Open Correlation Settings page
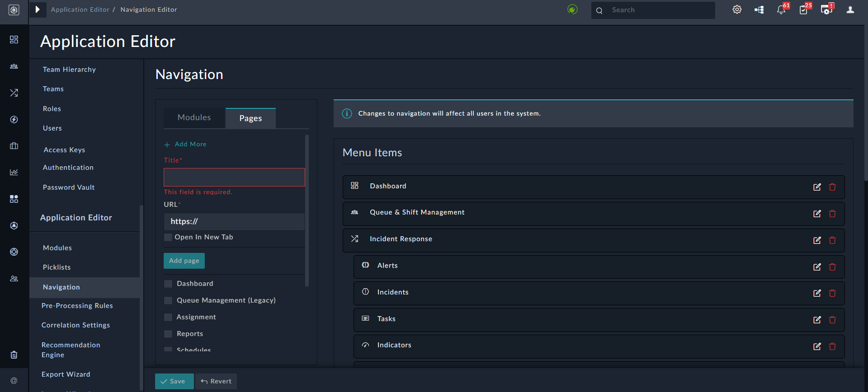The height and width of the screenshot is (392, 868). point(76,325)
